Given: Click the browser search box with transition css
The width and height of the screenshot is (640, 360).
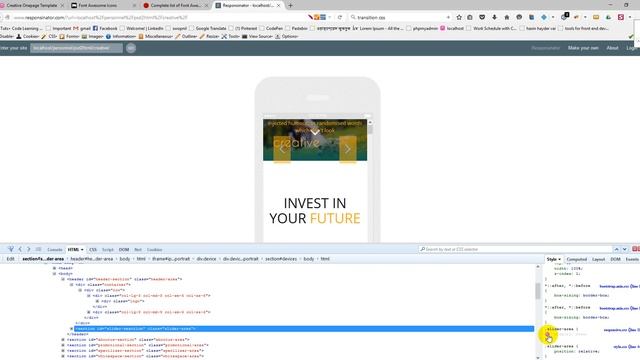Looking at the screenshot, I should (400, 17).
